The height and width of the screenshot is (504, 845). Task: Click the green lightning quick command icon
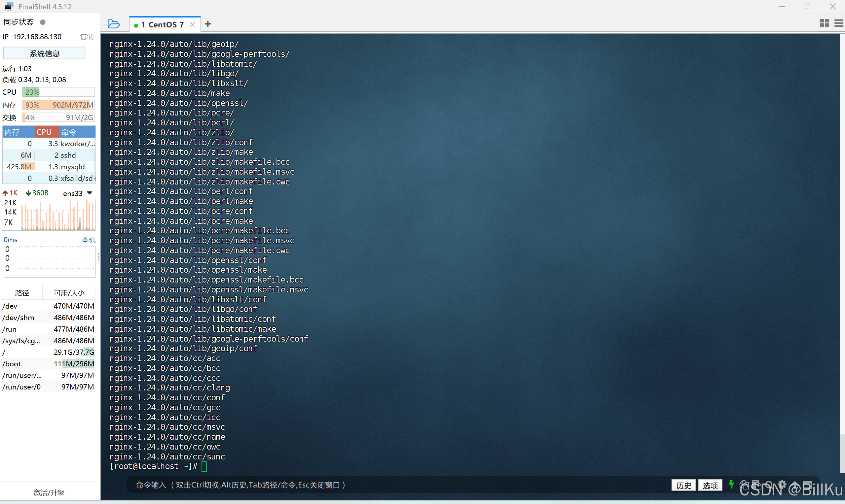731,485
